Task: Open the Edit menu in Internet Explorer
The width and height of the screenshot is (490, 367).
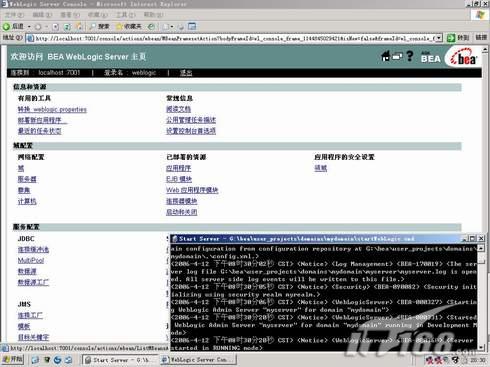Action: tap(42, 15)
